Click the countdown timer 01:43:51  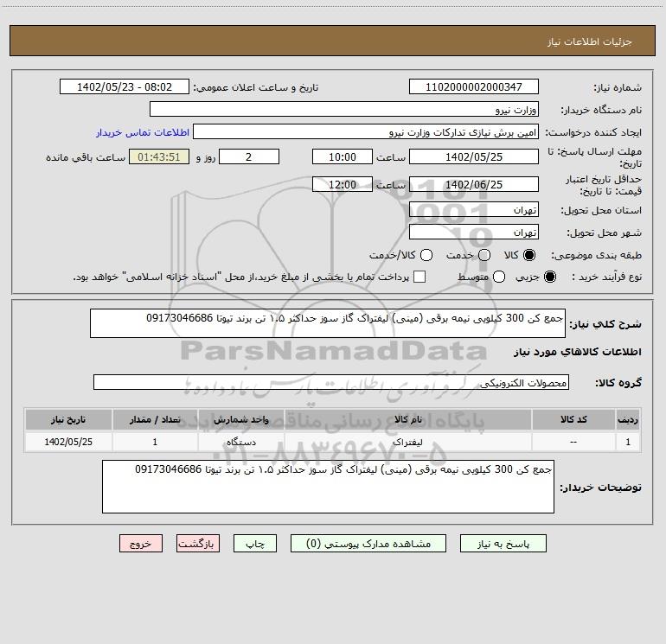coord(159,156)
